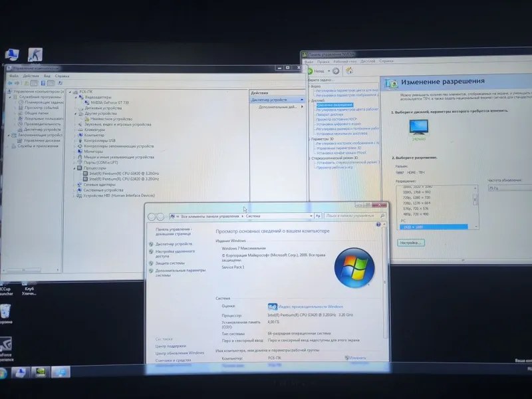Viewport: 532px width, 399px height.
Task: Click Управление параметрами 3D in NVIDIA panel
Action: point(338,148)
